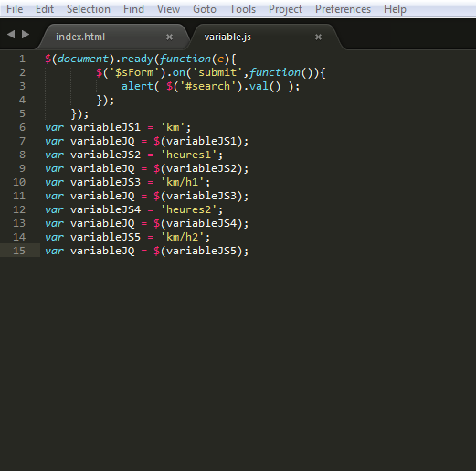This screenshot has height=471, width=476.
Task: Place cursor in variableJS5 declaration on line 14
Action: pos(105,237)
